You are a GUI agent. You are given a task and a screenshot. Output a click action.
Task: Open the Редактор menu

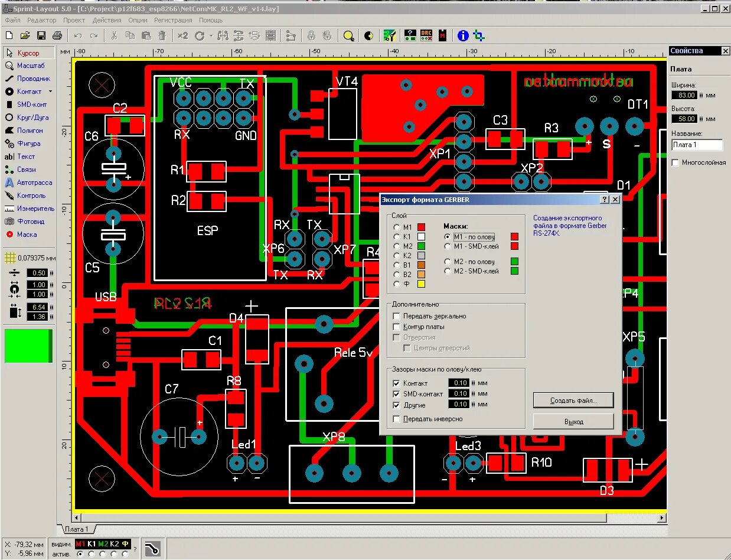tap(41, 20)
